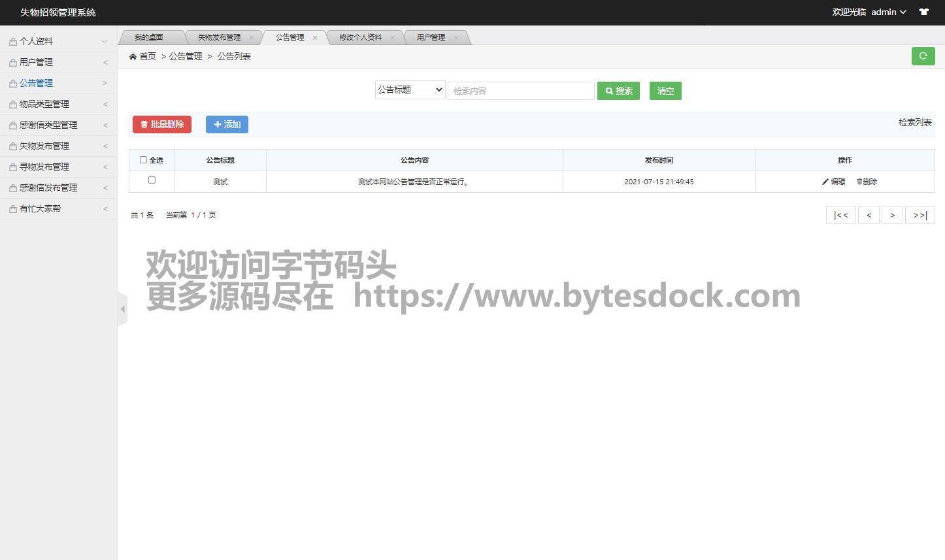
Task: Toggle the 全选 select-all checkbox
Action: (144, 159)
